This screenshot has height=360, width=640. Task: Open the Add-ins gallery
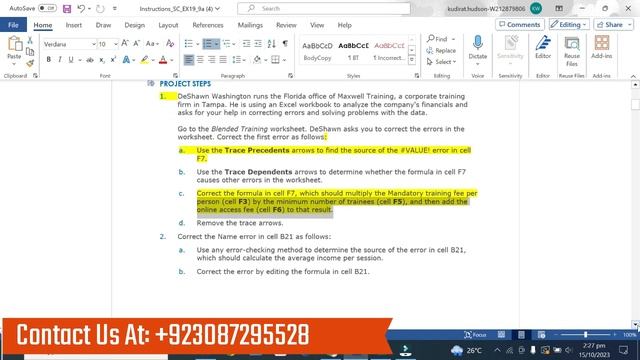pyautogui.click(x=602, y=47)
